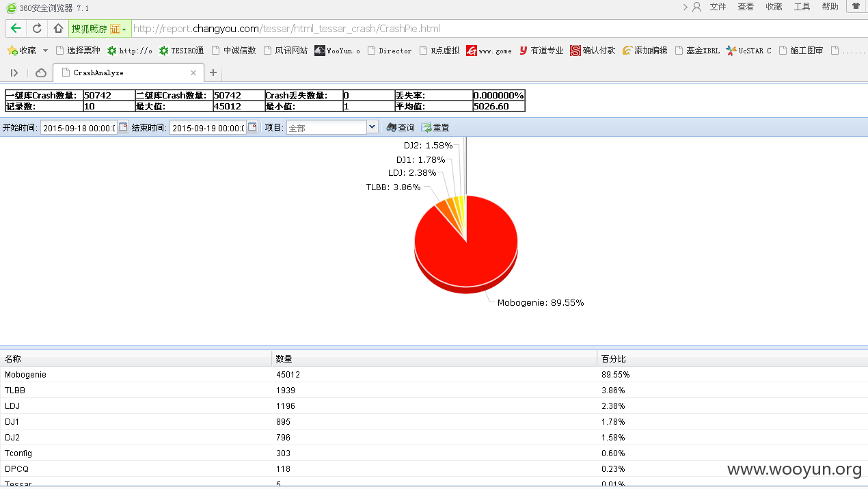Open the www.gome bookmark
Screen dimensions: 868x489
coord(489,51)
